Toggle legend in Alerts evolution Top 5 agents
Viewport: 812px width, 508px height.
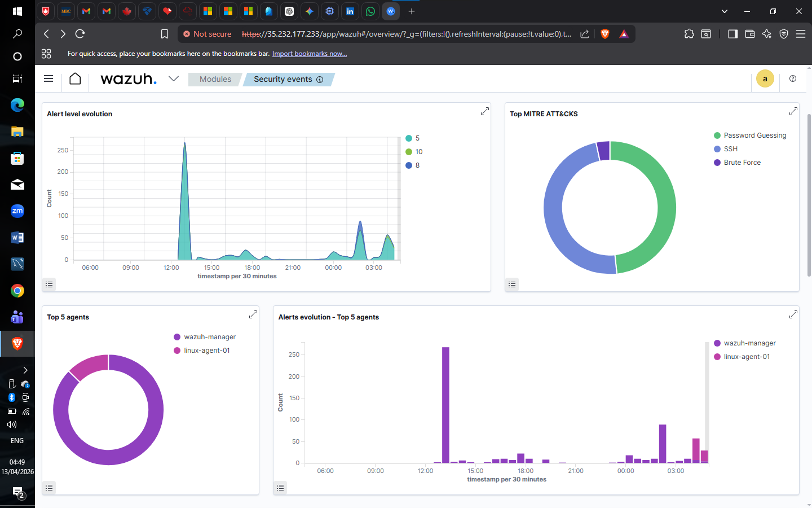coord(281,488)
